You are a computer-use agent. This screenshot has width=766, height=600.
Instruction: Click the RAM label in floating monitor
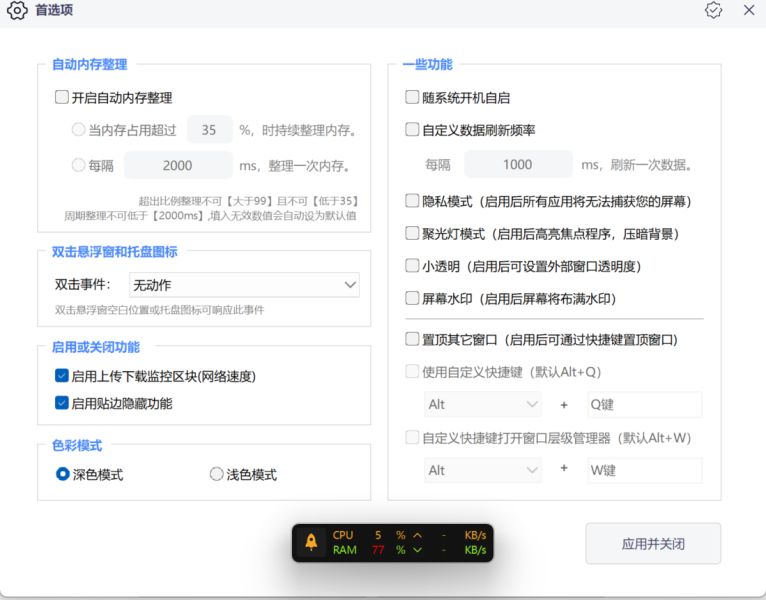point(344,550)
